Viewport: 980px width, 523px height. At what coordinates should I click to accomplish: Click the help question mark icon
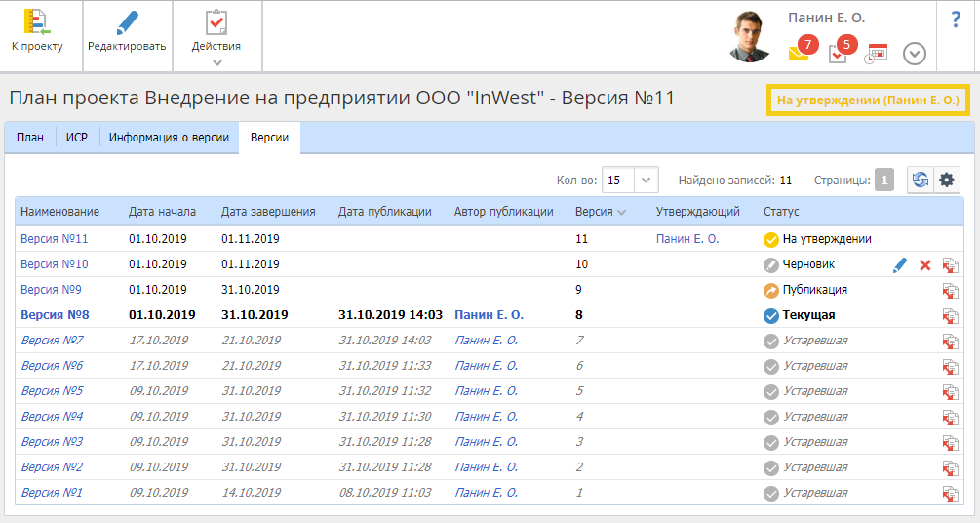coord(956,20)
